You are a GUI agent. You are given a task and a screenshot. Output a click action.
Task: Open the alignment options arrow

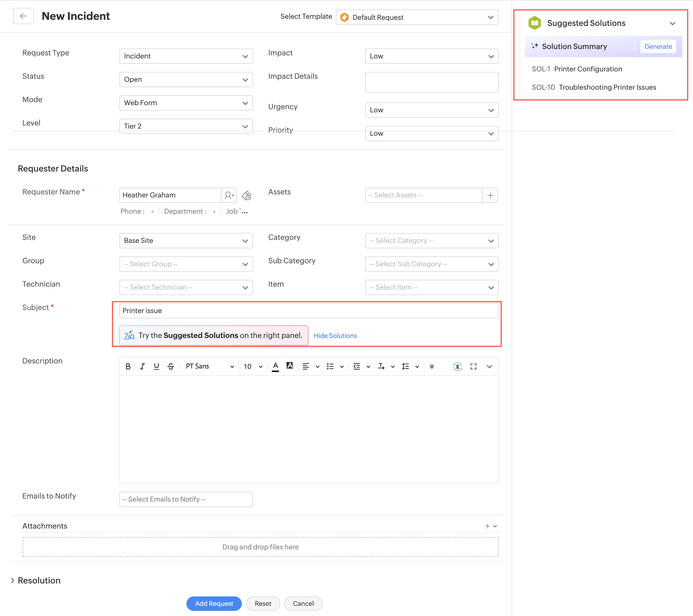pos(317,367)
